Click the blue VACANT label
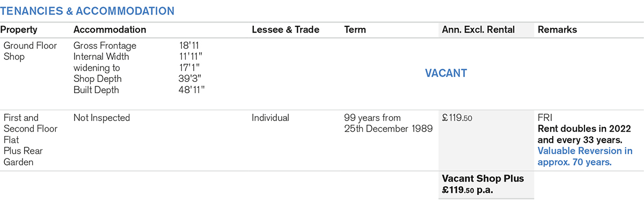 point(446,73)
